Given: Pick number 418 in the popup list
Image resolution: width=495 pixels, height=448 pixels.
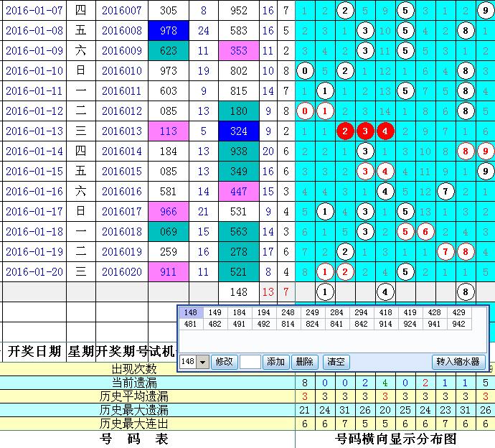Looking at the screenshot, I should click(x=385, y=312).
